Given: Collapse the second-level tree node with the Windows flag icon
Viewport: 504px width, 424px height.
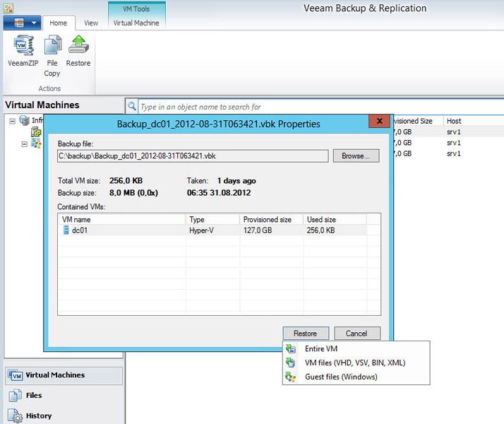Looking at the screenshot, I should (x=25, y=143).
